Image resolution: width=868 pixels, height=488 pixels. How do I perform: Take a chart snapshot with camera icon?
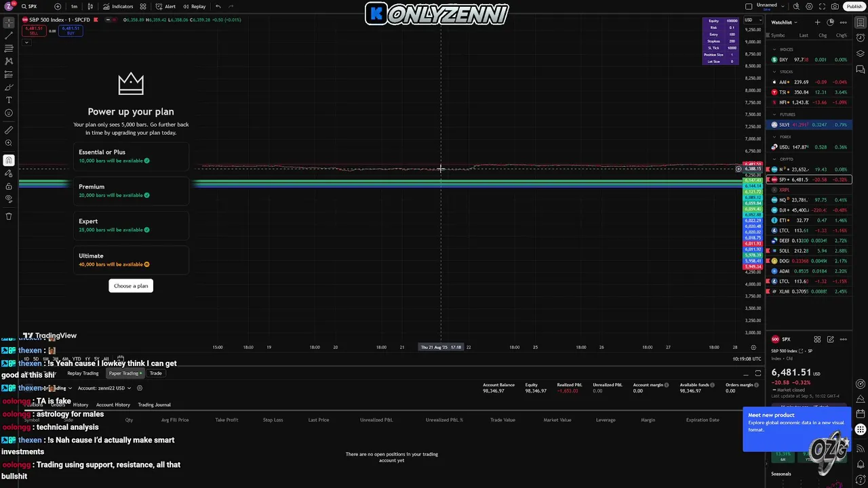[835, 6]
